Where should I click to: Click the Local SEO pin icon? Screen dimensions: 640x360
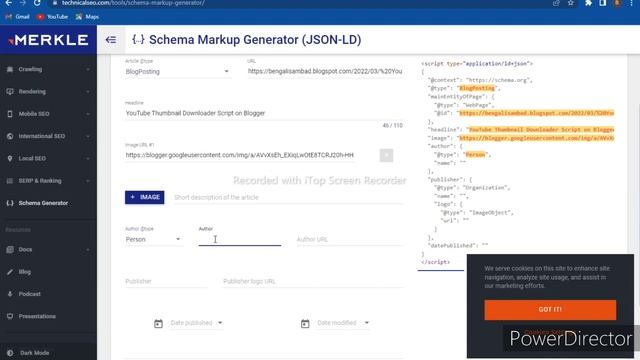coord(10,158)
